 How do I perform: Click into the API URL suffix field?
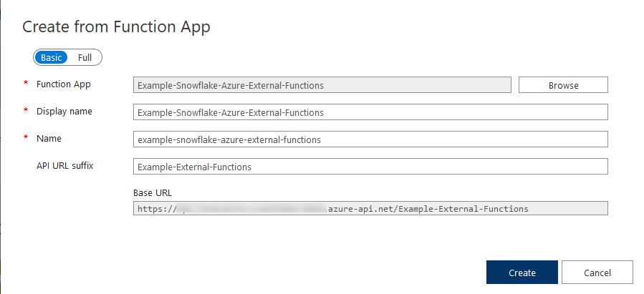[x=370, y=167]
